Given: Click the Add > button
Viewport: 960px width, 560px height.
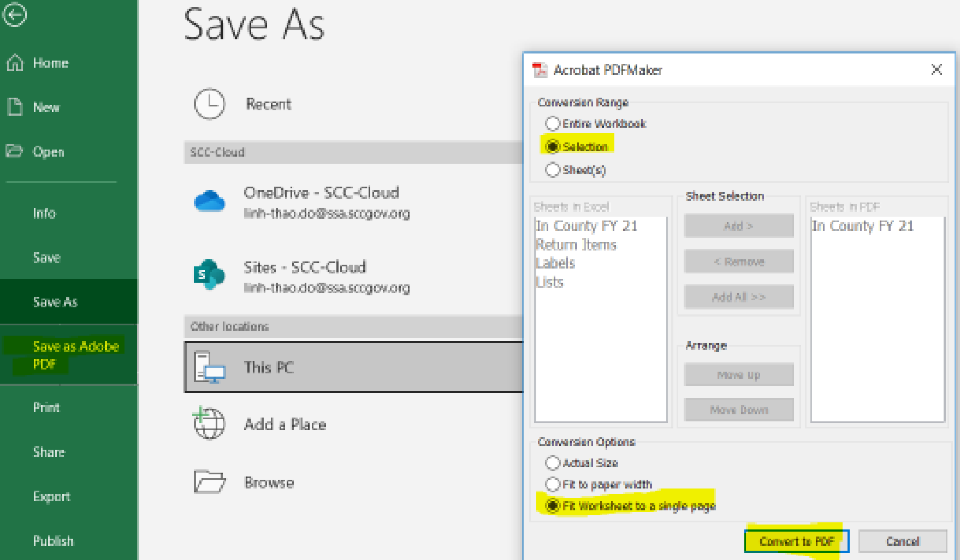Looking at the screenshot, I should tap(738, 225).
